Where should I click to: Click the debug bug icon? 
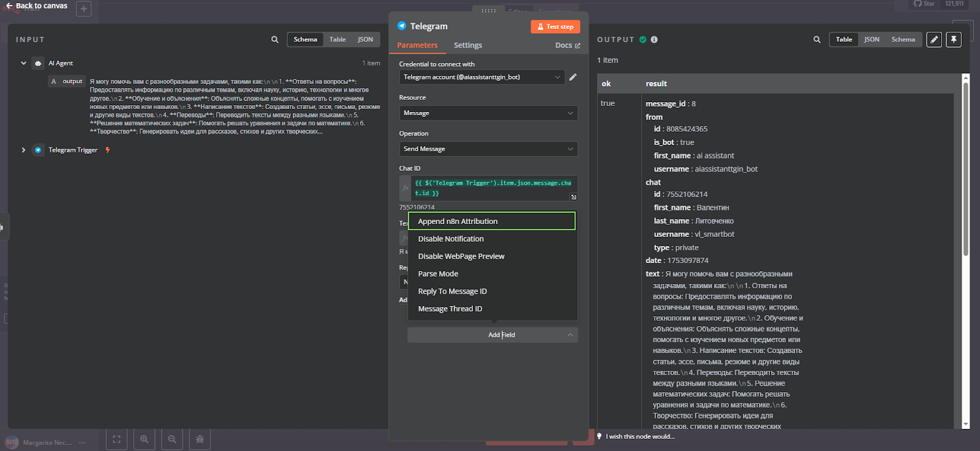click(200, 439)
